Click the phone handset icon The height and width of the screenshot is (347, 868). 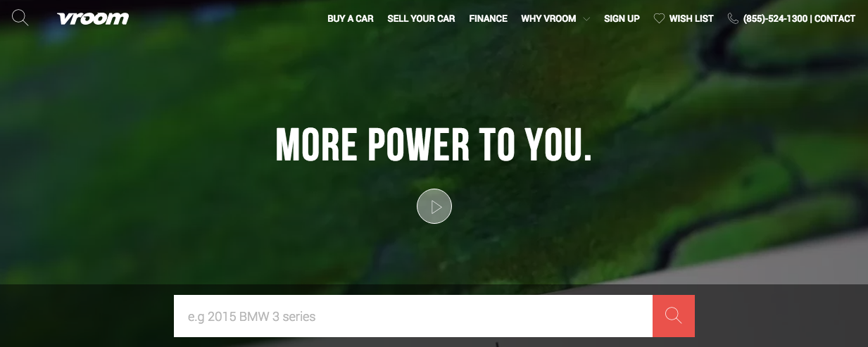(x=733, y=18)
